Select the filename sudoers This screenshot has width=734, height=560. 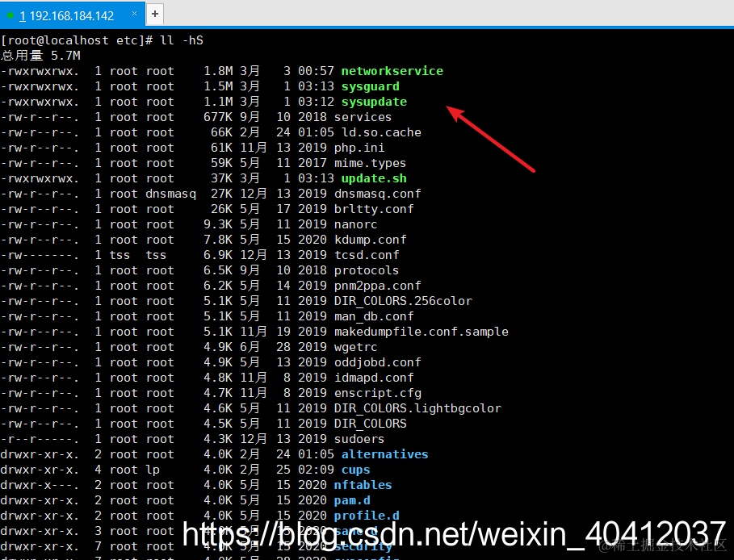pyautogui.click(x=359, y=439)
